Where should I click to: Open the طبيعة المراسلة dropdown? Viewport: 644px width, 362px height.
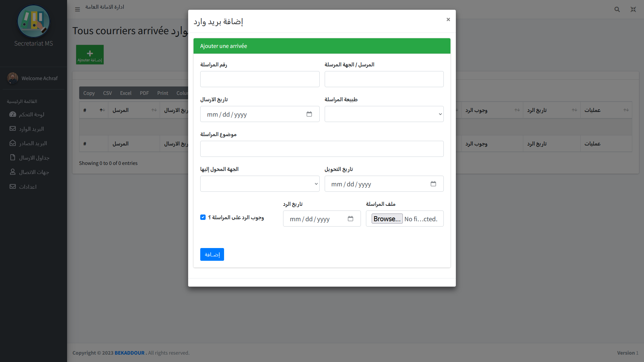(x=384, y=114)
